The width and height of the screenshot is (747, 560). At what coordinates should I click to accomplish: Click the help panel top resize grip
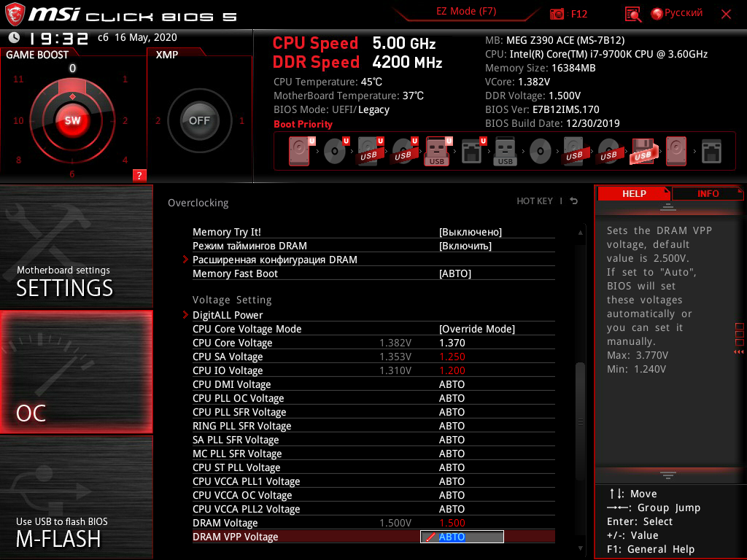[x=668, y=206]
